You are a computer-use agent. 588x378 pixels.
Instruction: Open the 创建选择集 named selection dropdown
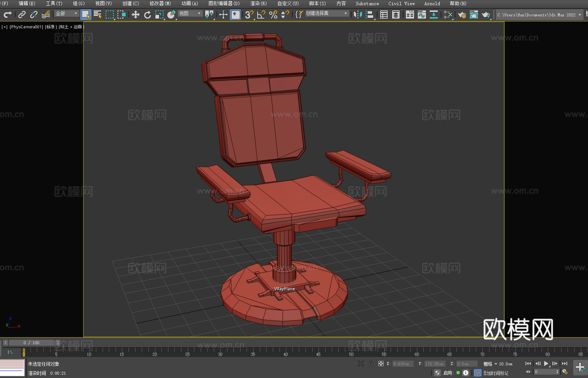point(327,13)
